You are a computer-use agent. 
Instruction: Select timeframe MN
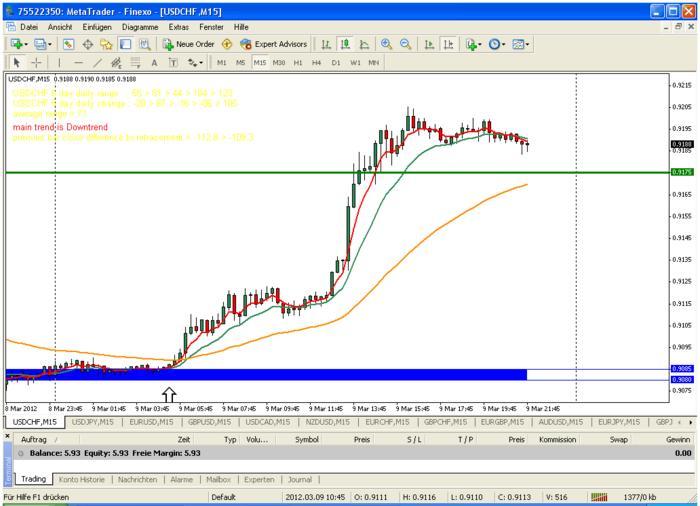pos(374,63)
